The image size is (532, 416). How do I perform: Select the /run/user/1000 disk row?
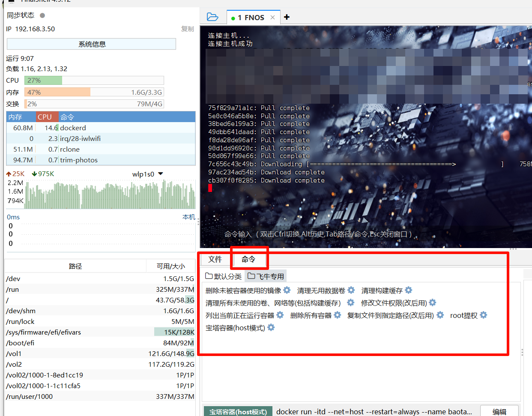pos(100,396)
